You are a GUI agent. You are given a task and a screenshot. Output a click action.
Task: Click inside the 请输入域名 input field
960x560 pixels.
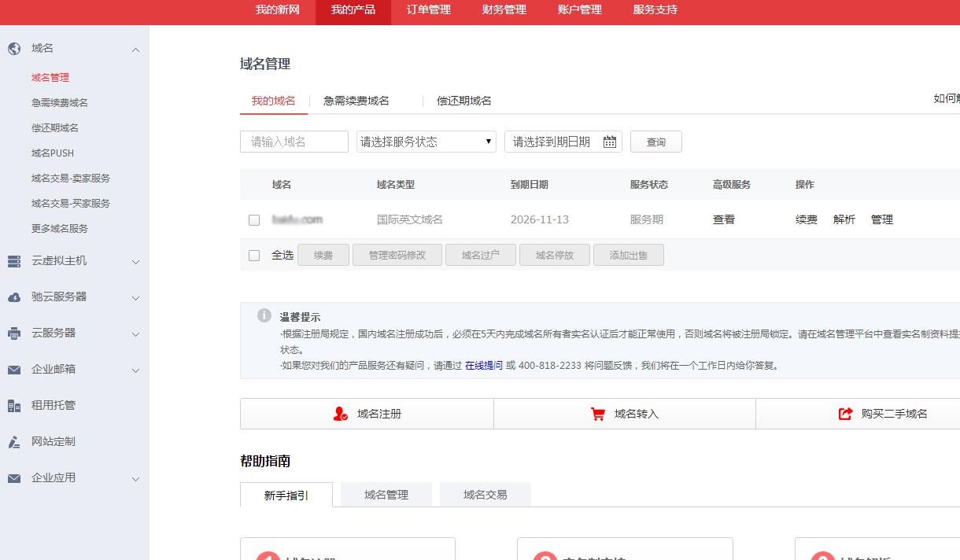tap(294, 142)
